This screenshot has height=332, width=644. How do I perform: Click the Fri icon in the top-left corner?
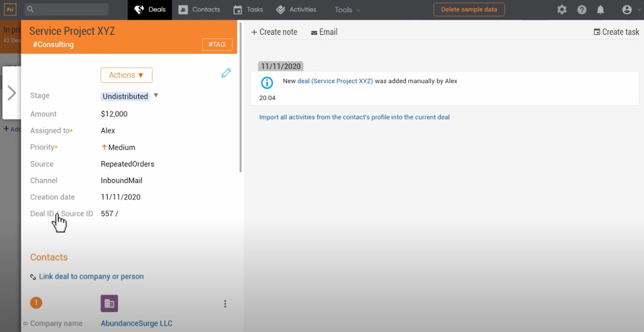click(9, 9)
